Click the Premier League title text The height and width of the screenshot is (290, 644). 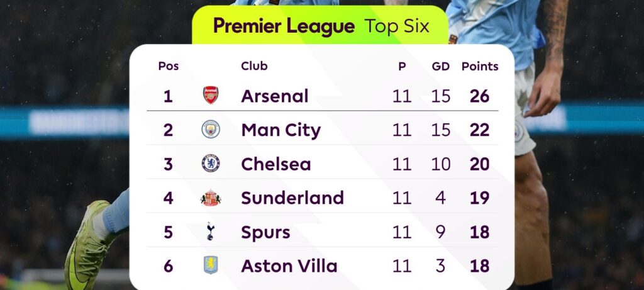click(x=284, y=26)
